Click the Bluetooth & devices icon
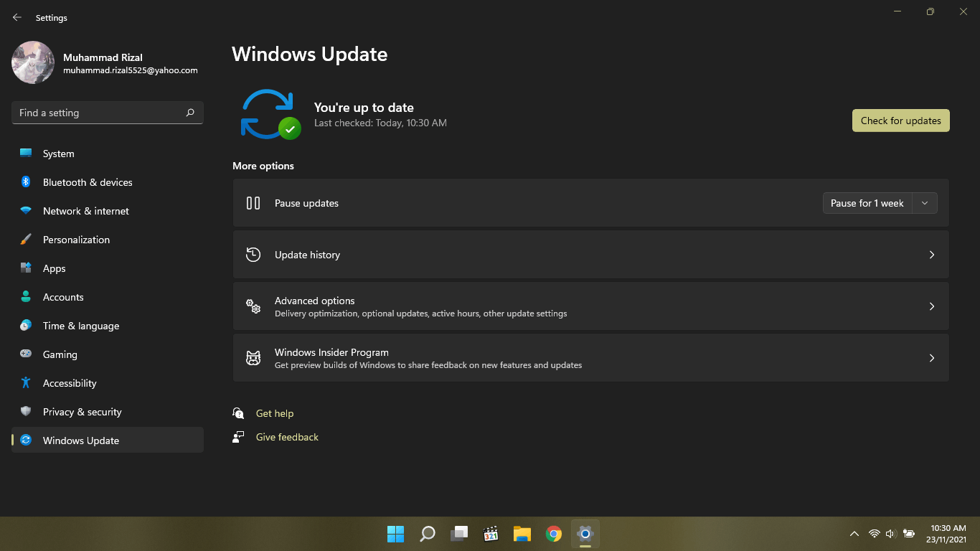980x551 pixels. tap(26, 182)
